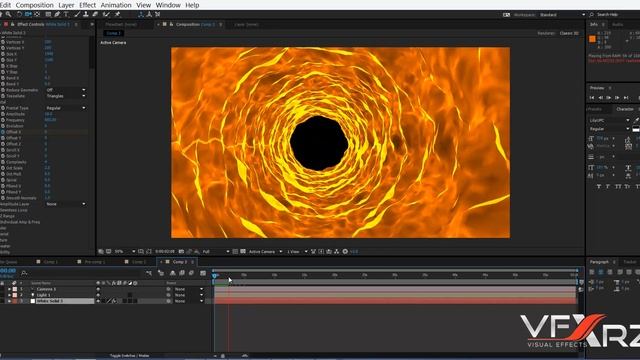Click the take snapshot camera icon
640x360 pixels.
tap(181, 251)
